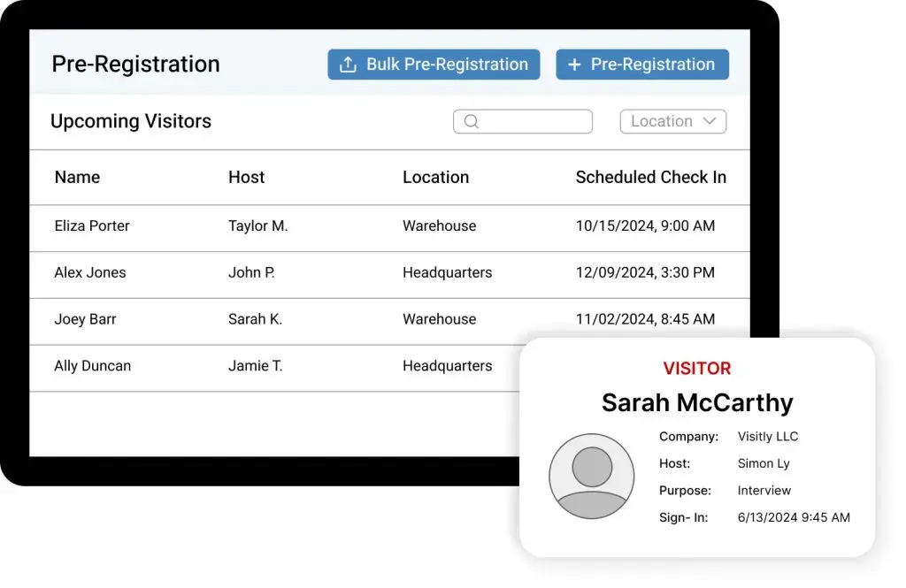
Task: Click Headquarters in Ally Duncan's row
Action: coord(447,366)
